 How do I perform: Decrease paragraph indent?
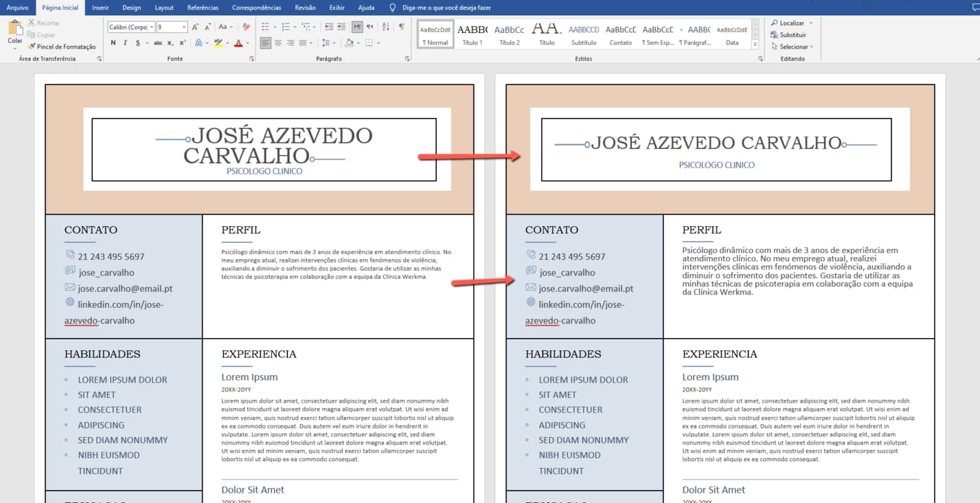point(329,27)
